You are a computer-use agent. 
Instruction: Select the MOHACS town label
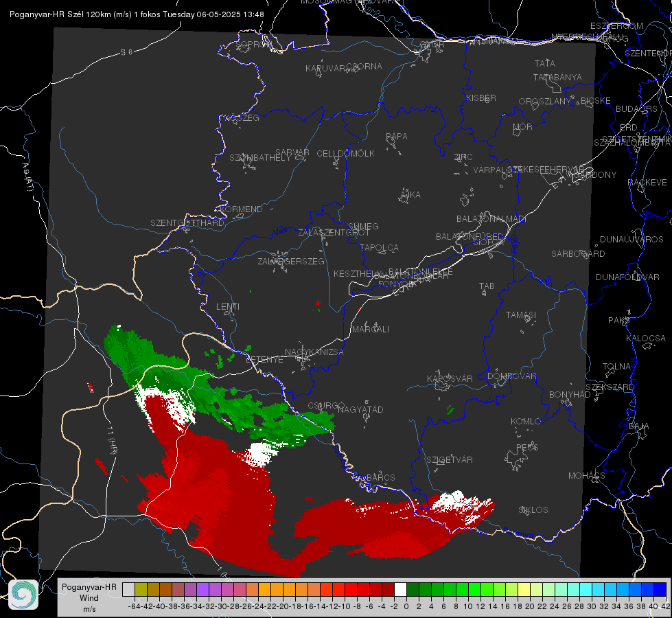point(586,476)
